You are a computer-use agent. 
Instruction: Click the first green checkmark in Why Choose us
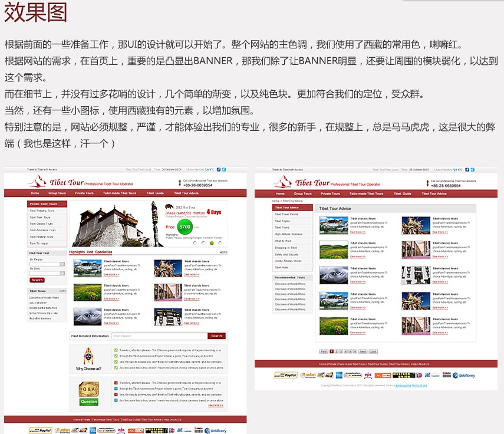[116, 350]
